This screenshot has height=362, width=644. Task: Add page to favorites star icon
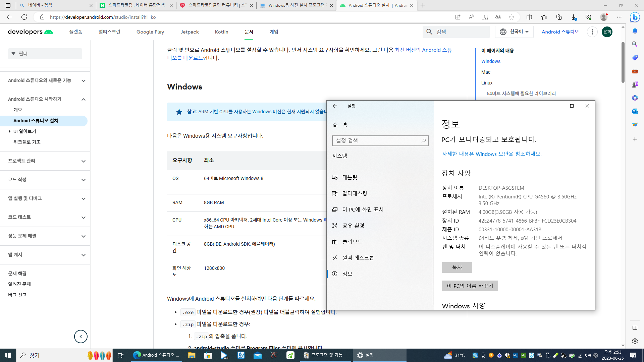[512, 17]
